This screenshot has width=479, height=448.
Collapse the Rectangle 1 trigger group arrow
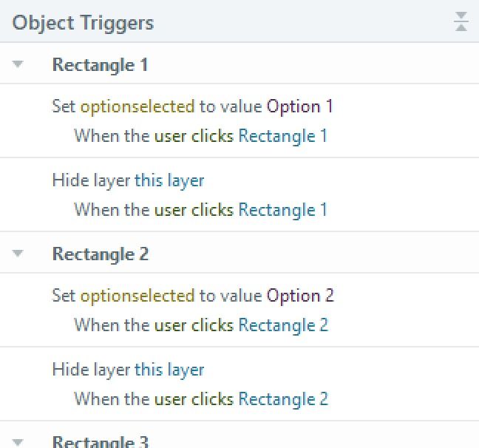18,64
